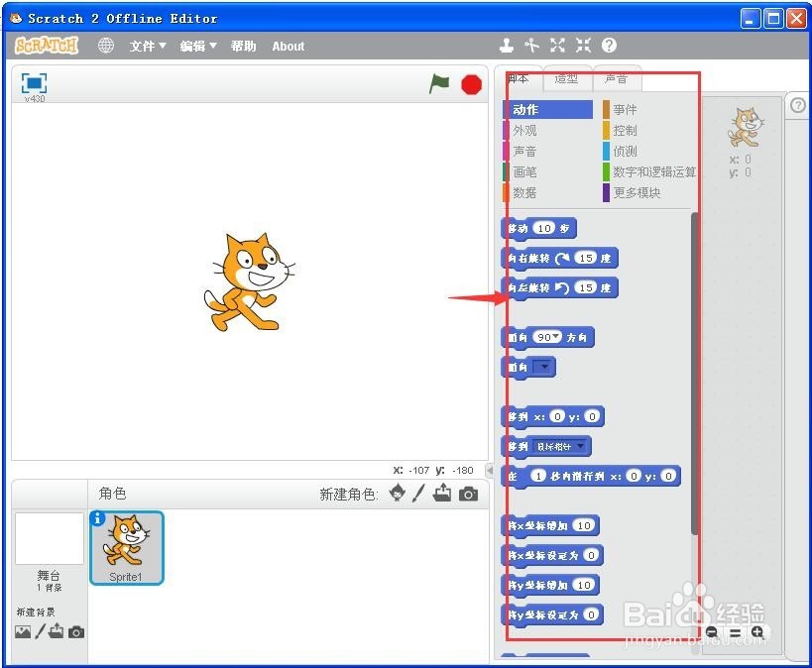Click the turn left 15 degrees field

pyautogui.click(x=586, y=287)
